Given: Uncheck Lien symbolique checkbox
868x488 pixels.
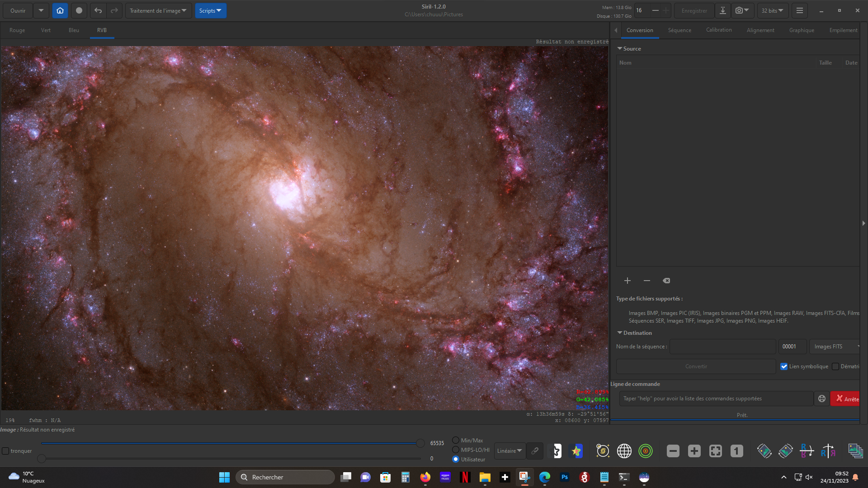Looking at the screenshot, I should 784,366.
